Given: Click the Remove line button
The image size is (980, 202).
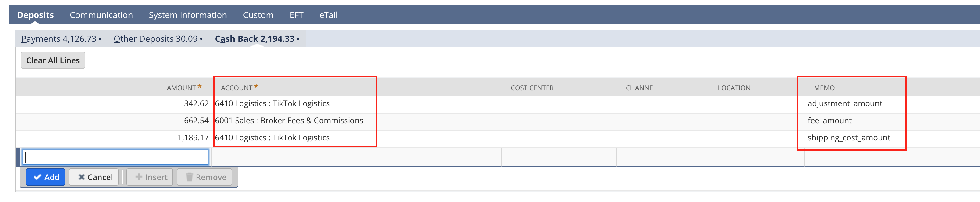Looking at the screenshot, I should pos(205,177).
